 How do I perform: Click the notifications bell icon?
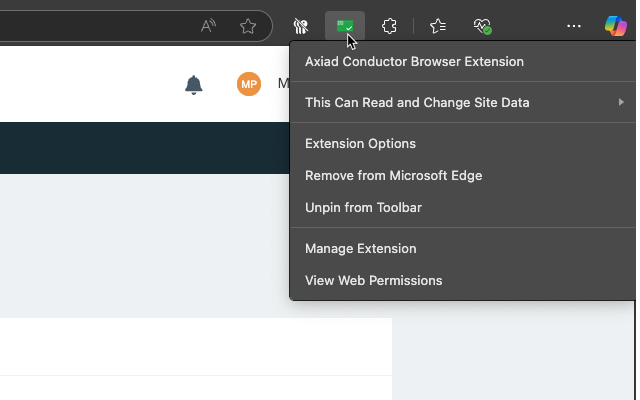tap(194, 85)
